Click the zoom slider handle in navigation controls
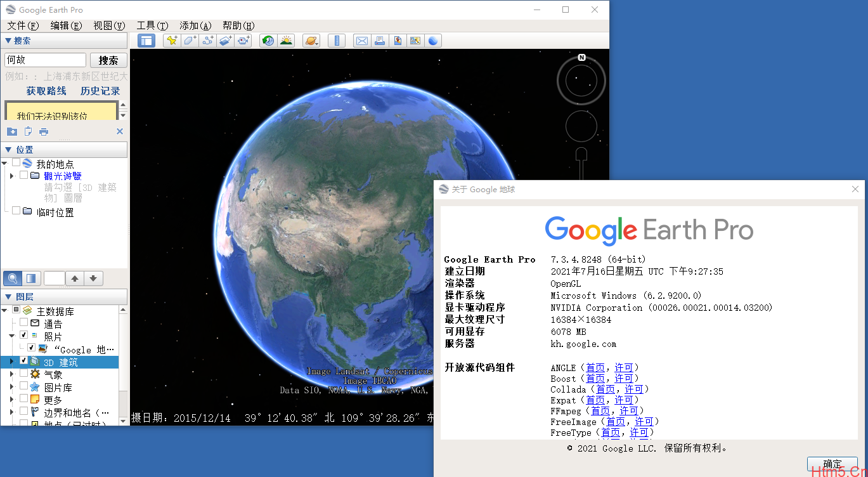Image resolution: width=868 pixels, height=477 pixels. coord(581,154)
